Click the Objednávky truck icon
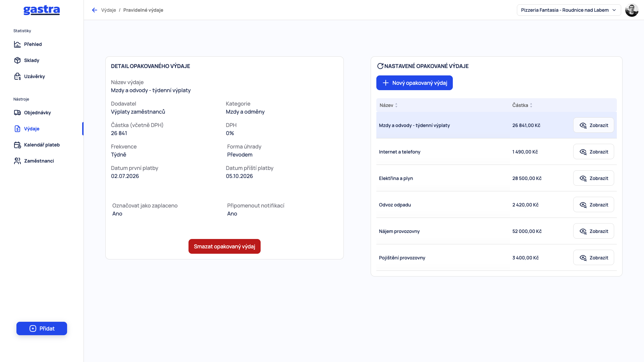The image size is (644, 362). [17, 113]
